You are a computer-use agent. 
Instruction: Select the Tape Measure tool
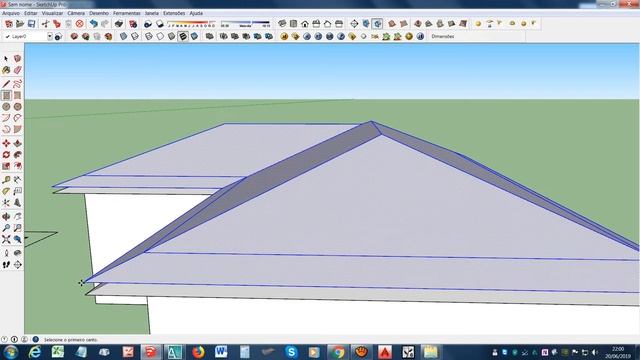click(x=6, y=180)
